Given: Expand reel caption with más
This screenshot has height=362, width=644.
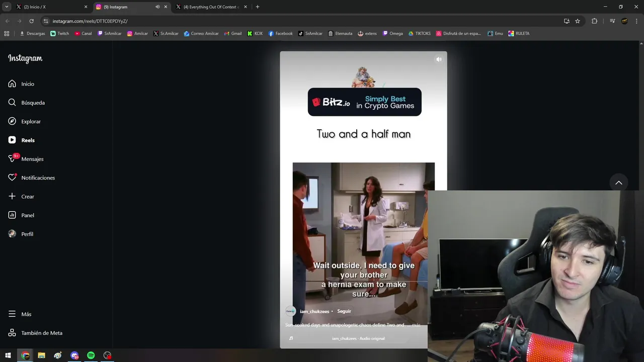Looking at the screenshot, I should coord(416,325).
